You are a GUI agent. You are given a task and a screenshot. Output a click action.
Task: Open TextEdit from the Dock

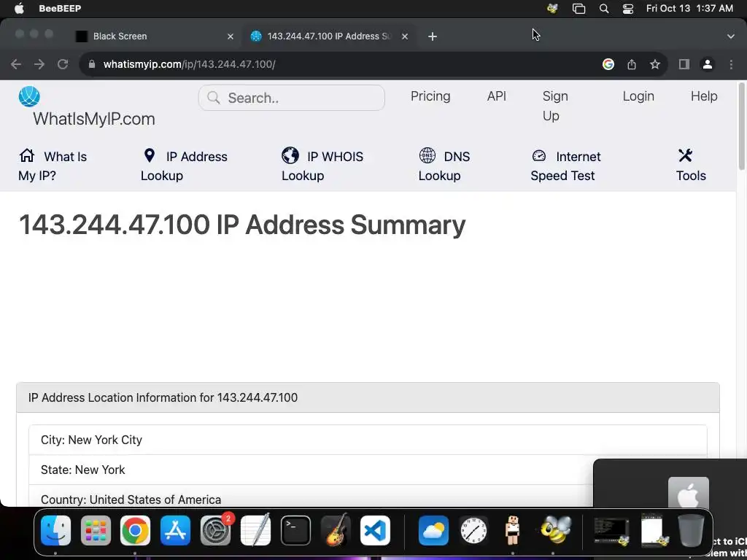[x=255, y=530]
